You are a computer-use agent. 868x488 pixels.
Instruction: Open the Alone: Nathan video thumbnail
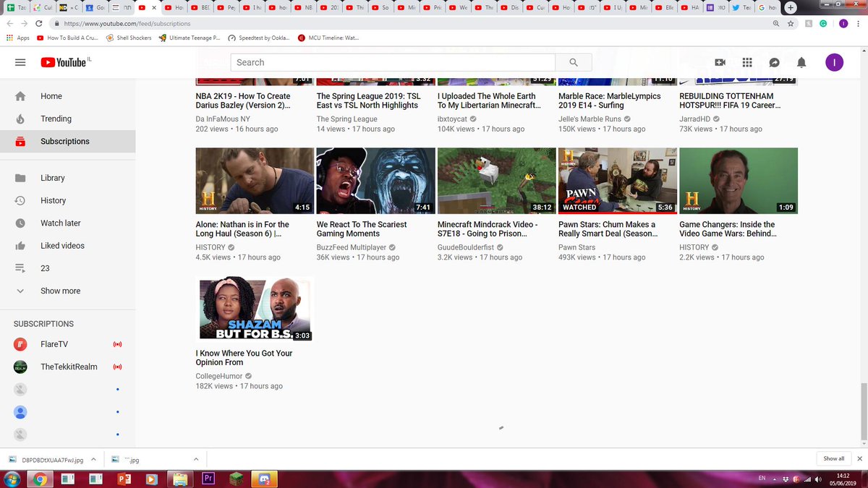pos(255,181)
